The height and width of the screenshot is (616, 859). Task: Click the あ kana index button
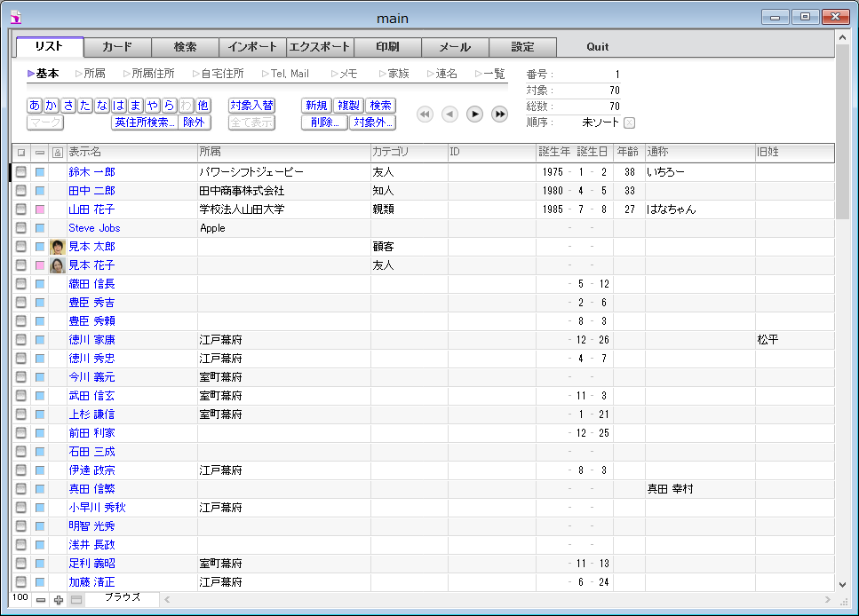35,106
